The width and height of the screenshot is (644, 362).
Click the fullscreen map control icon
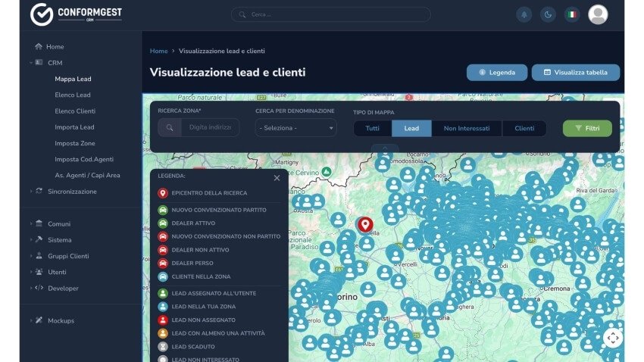coord(613,338)
